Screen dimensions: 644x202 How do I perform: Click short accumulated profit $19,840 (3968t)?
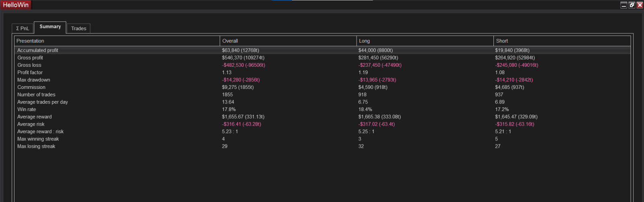click(512, 50)
